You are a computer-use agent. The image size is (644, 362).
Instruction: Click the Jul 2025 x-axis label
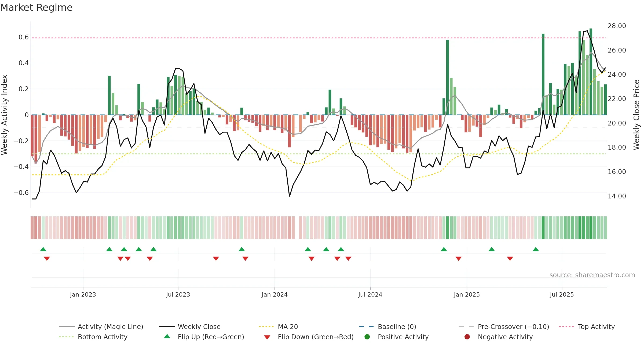click(x=562, y=294)
